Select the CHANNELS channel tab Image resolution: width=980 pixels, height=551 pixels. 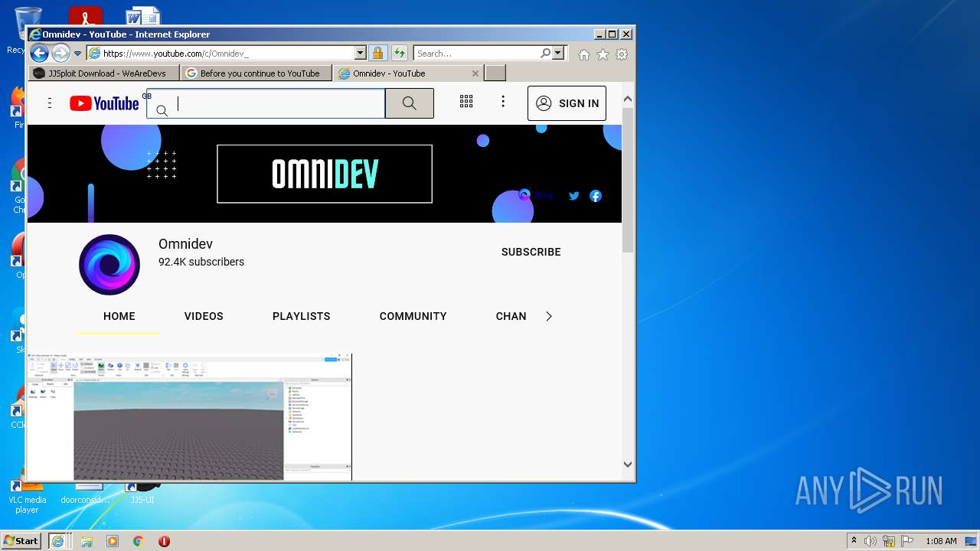(511, 316)
